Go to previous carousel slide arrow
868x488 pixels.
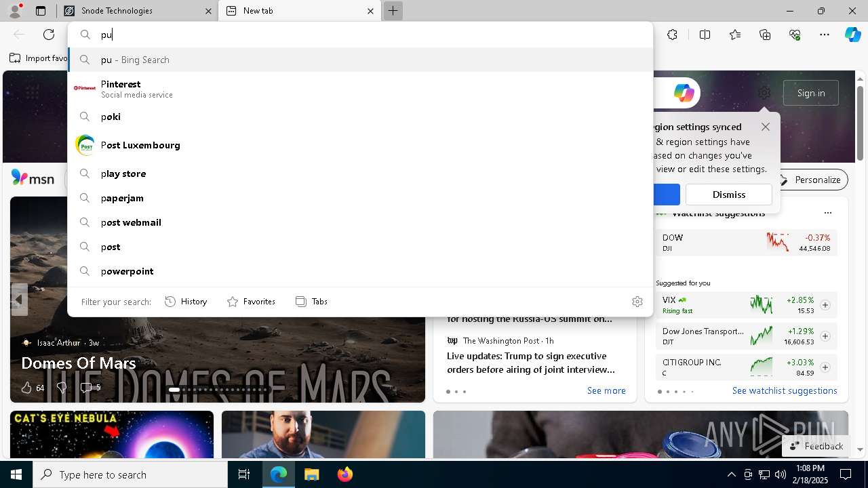pyautogui.click(x=19, y=300)
